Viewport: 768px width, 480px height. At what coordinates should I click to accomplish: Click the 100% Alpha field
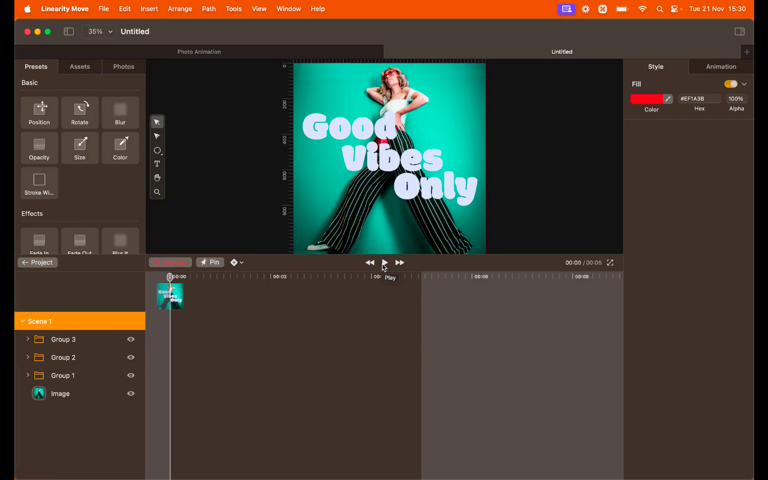click(x=736, y=99)
